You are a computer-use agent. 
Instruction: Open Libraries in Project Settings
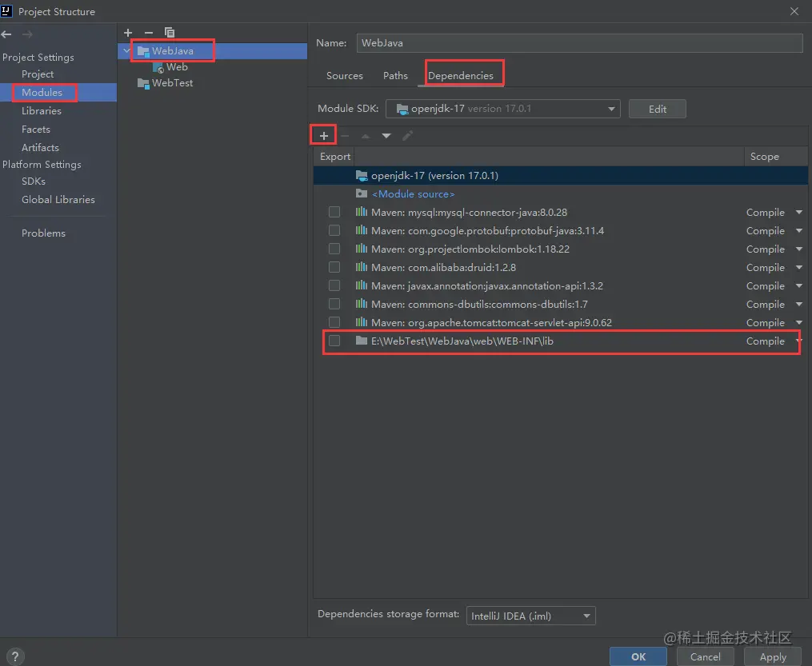pos(42,111)
